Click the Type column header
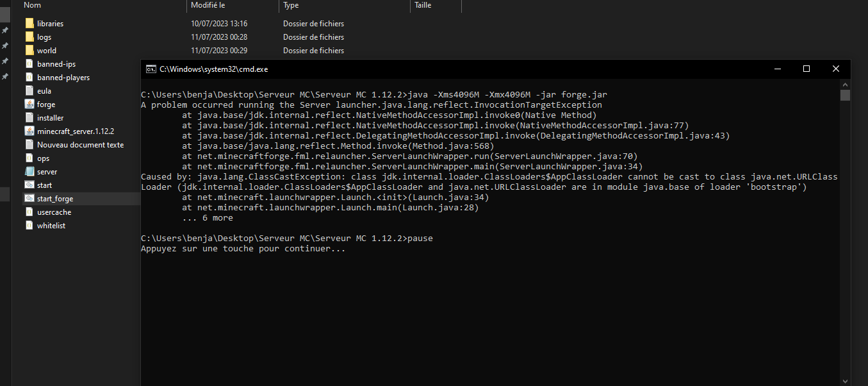The height and width of the screenshot is (386, 868). [291, 5]
